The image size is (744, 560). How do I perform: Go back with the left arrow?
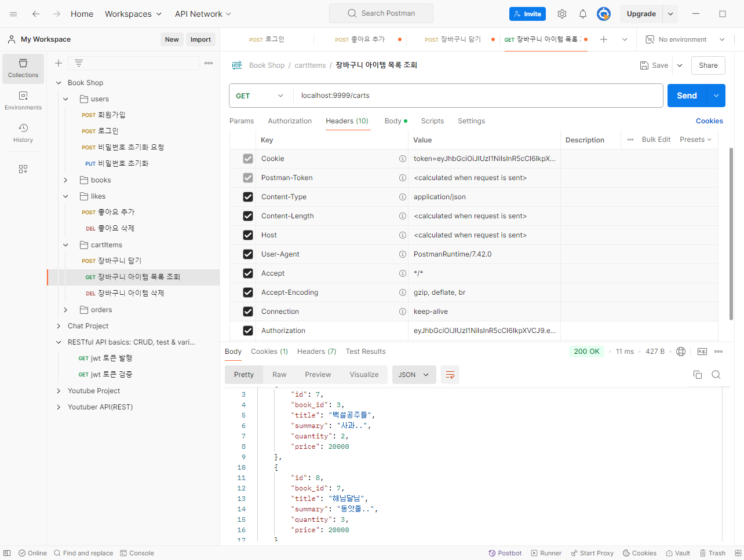click(x=36, y=14)
